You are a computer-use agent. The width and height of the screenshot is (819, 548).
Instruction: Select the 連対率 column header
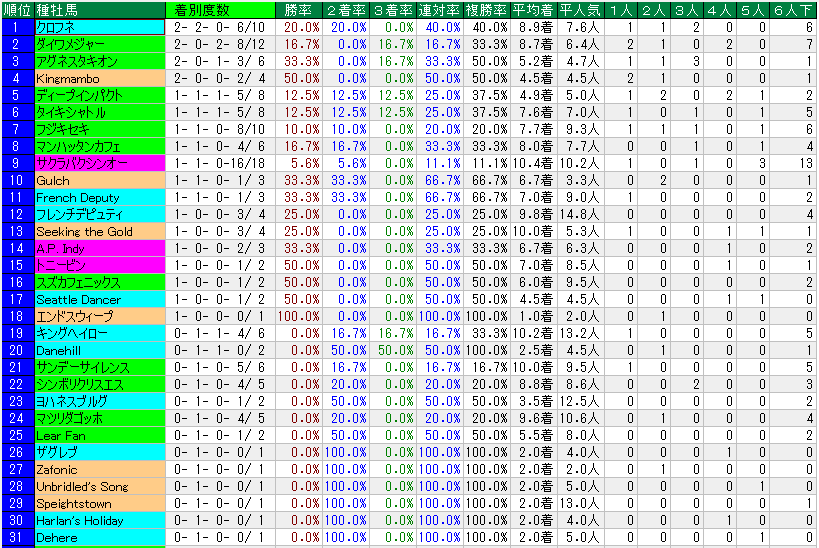pyautogui.click(x=439, y=10)
